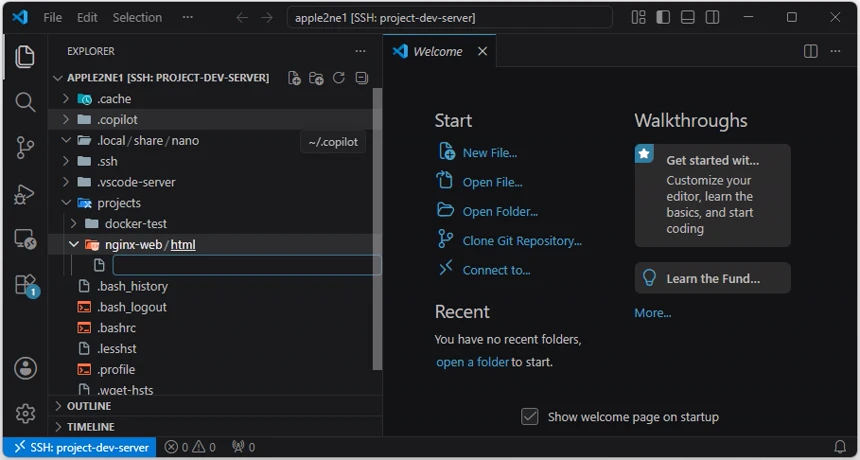
Task: Go back with the navigation arrow
Action: pyautogui.click(x=242, y=18)
